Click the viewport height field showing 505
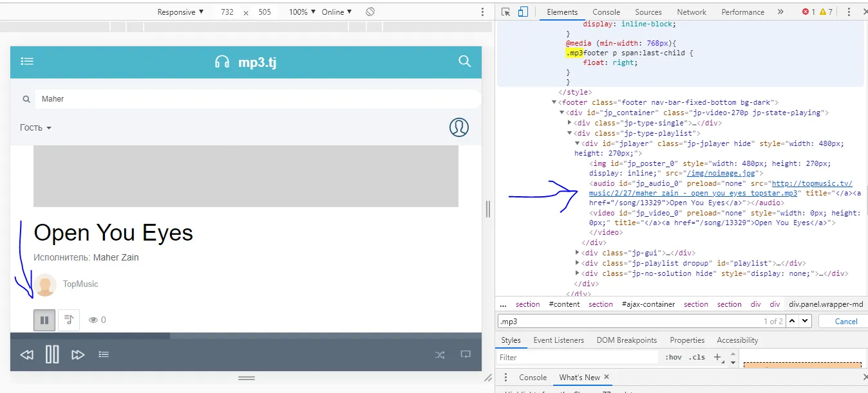 pyautogui.click(x=265, y=12)
